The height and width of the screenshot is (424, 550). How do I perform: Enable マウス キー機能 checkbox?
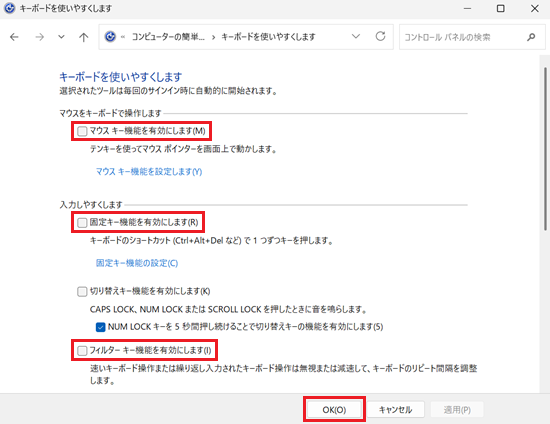click(82, 131)
